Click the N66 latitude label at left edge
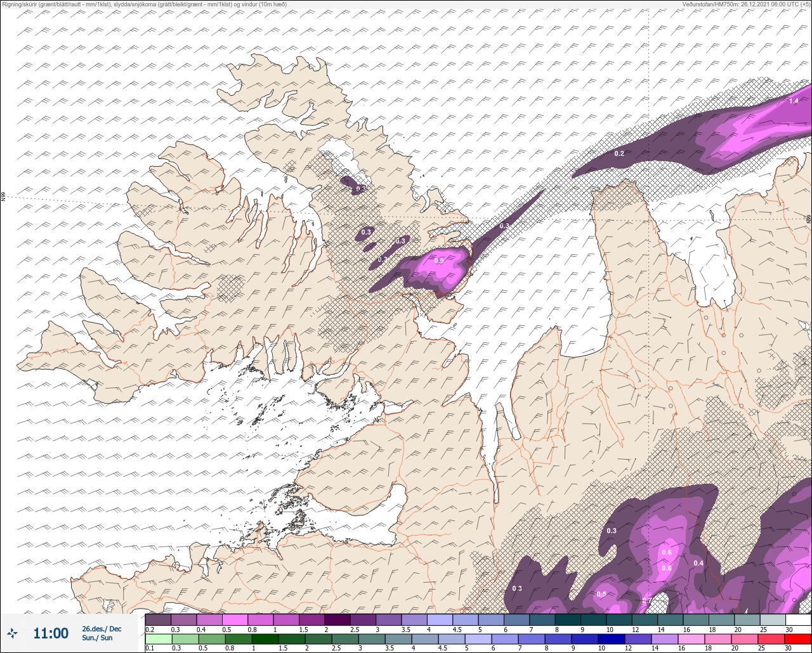The image size is (812, 653). click(x=3, y=197)
